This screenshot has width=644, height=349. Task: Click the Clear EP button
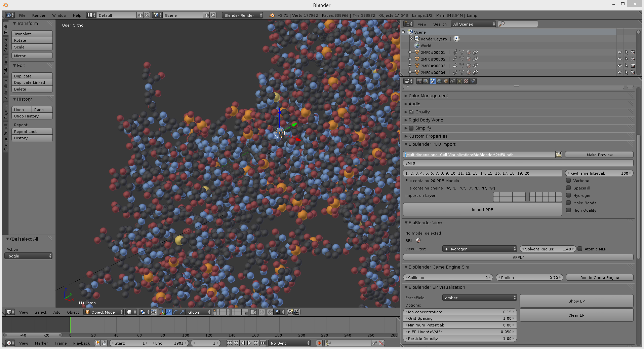click(576, 315)
